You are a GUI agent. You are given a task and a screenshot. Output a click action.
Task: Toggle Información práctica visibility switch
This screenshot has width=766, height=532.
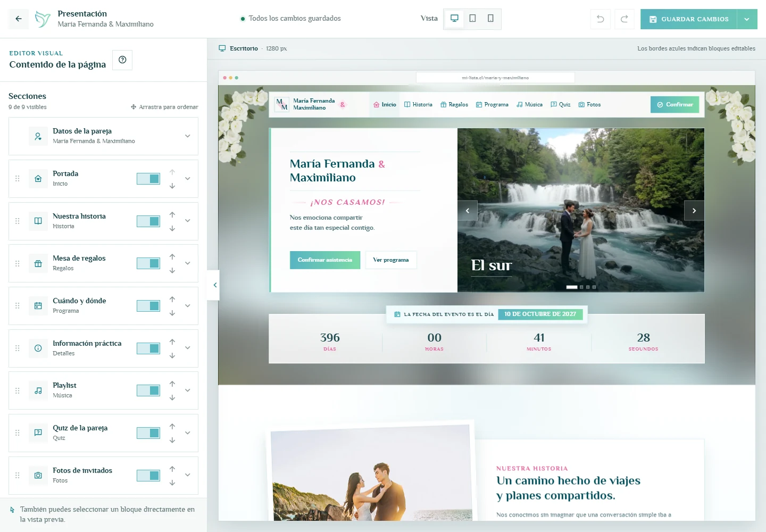pos(148,348)
